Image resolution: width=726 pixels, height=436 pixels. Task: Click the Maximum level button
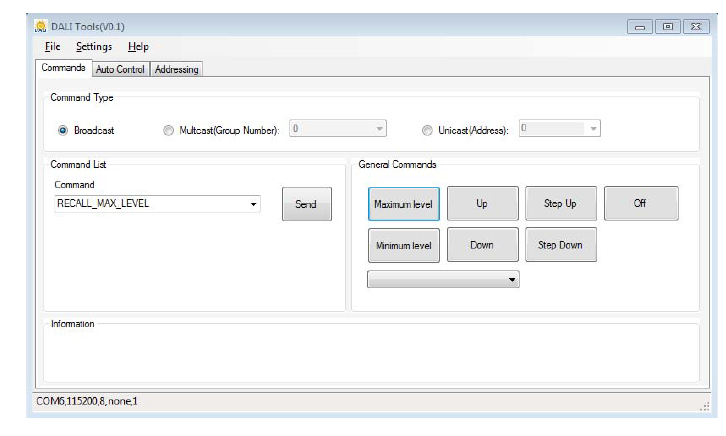403,204
